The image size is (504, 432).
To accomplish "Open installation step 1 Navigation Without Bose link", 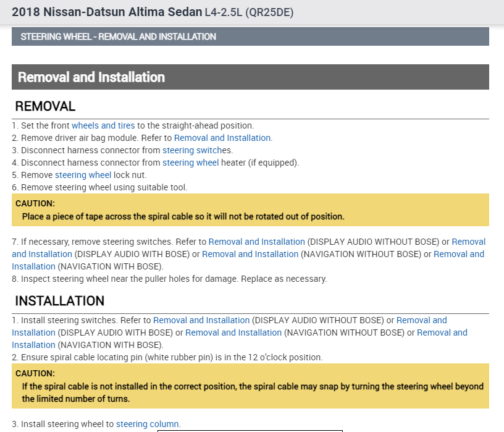I will (x=233, y=332).
